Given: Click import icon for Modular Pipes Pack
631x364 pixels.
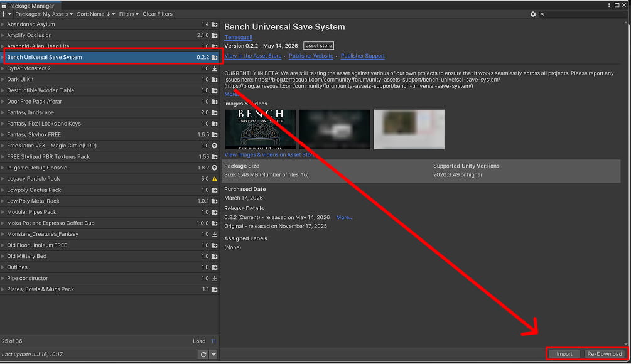Looking at the screenshot, I should point(215,212).
